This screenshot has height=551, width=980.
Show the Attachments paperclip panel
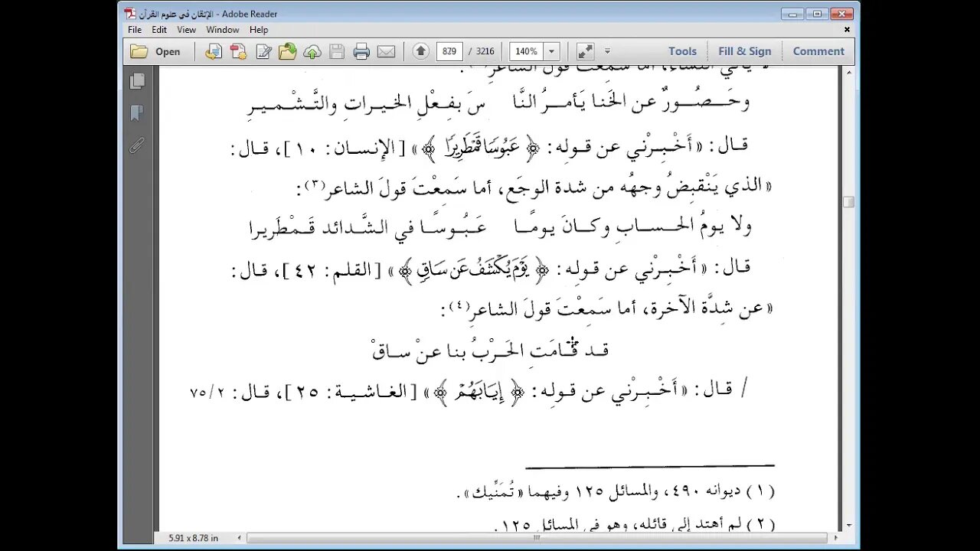[x=138, y=145]
